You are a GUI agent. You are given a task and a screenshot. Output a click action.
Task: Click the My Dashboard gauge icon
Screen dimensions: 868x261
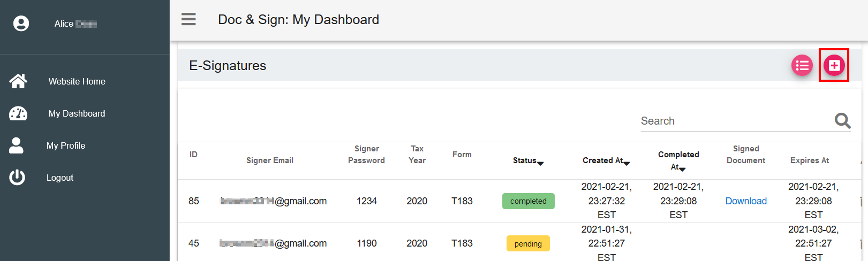coord(18,113)
